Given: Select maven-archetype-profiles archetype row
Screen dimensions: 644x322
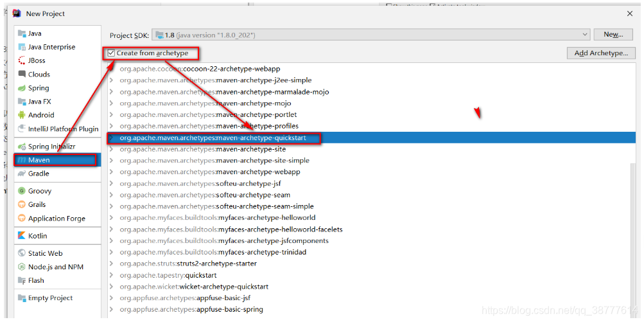Looking at the screenshot, I should [x=371, y=126].
